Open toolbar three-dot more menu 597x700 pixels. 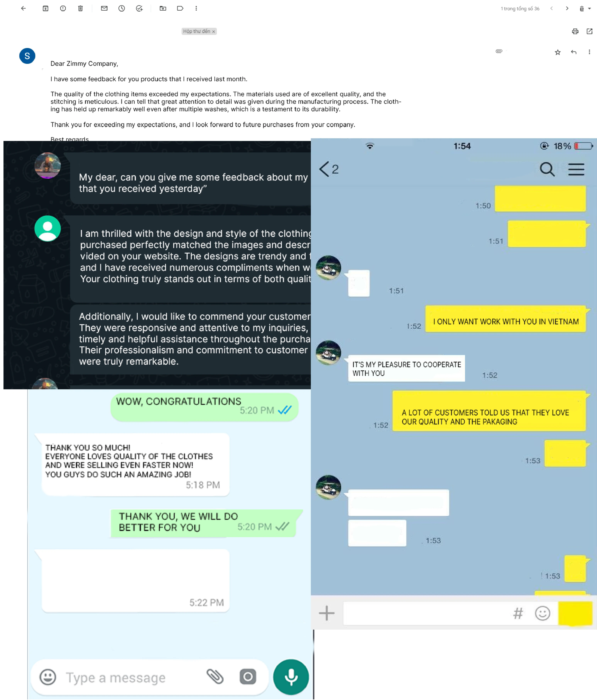click(196, 8)
